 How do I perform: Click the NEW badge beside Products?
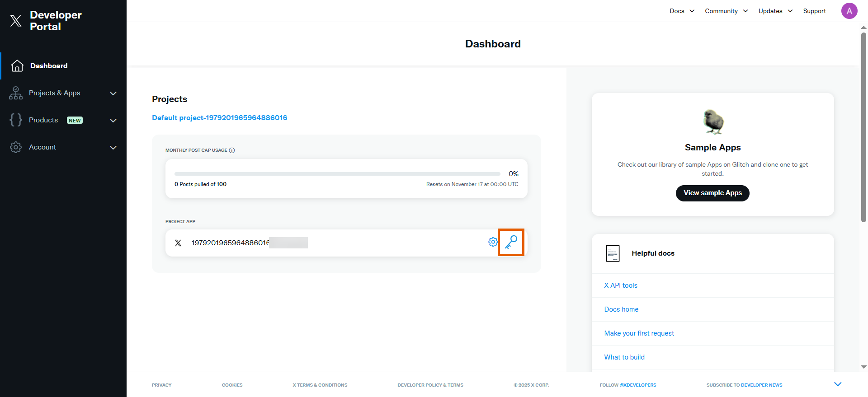pyautogui.click(x=75, y=120)
